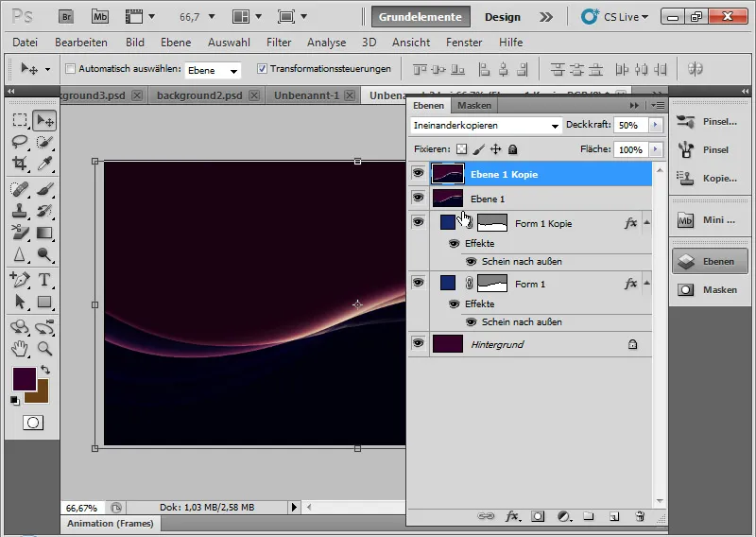Open the Deckkraft opacity slider arrow
Viewport: 756px width, 537px height.
(655, 125)
